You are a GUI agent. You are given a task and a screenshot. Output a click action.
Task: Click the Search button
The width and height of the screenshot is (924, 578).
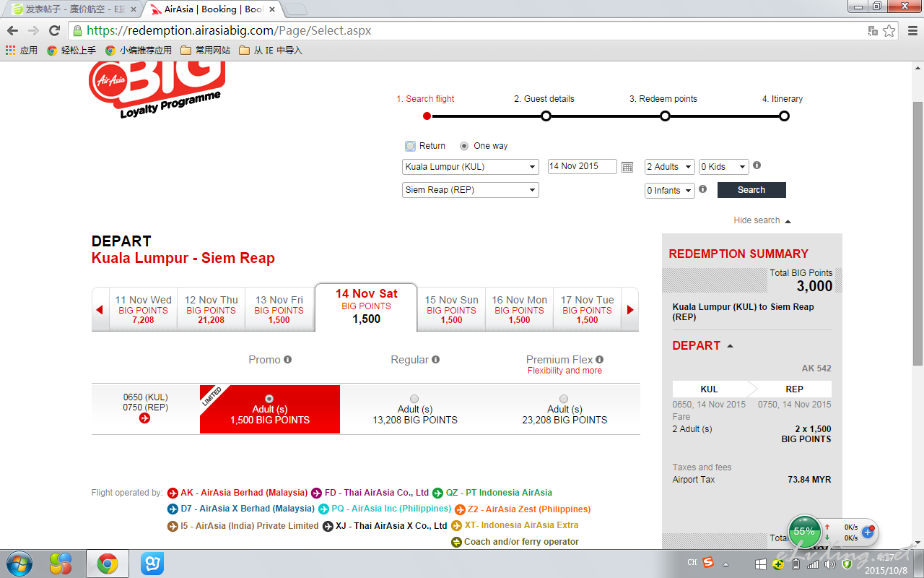click(751, 190)
